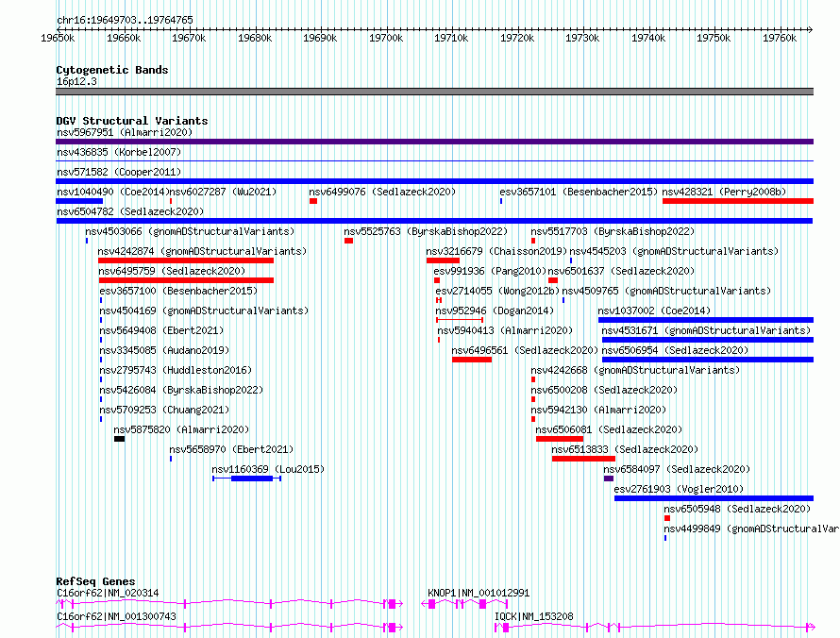840x638 pixels.
Task: Select the 19760k ruler tick label
Action: (780, 38)
